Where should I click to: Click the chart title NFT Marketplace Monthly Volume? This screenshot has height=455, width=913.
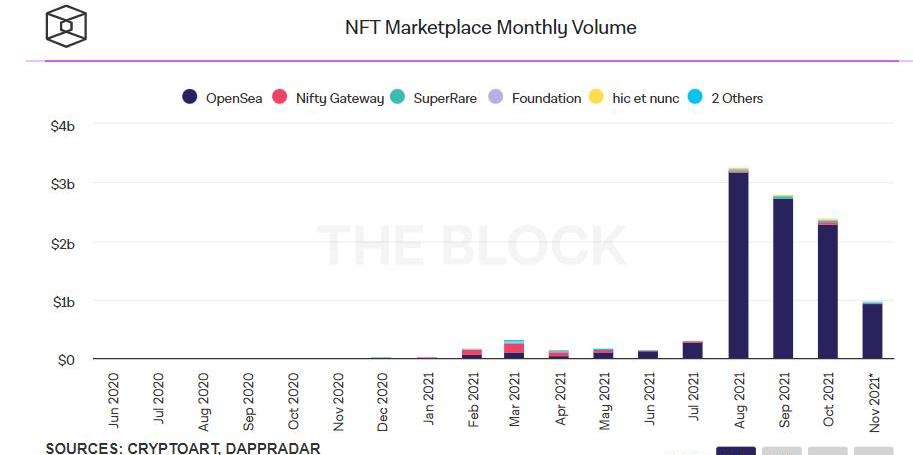click(490, 28)
